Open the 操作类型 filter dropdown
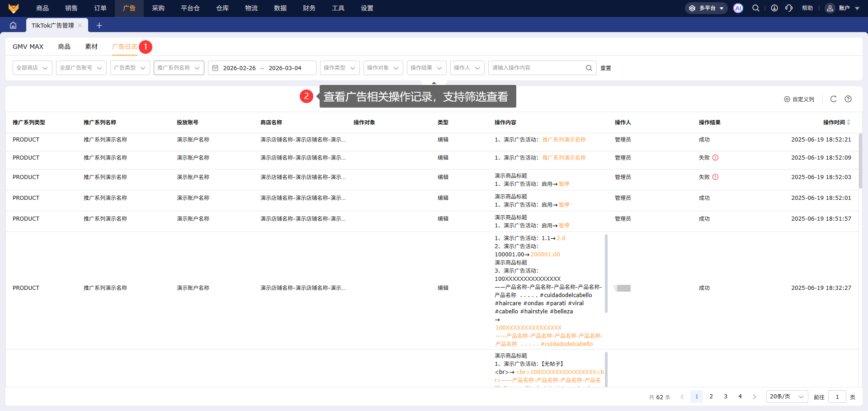The height and width of the screenshot is (411, 868). click(340, 68)
